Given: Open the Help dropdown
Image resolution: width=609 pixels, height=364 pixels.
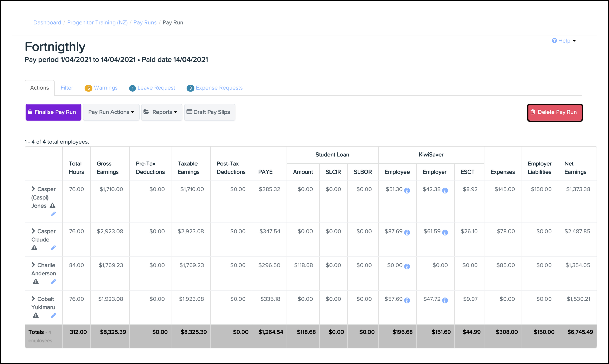Looking at the screenshot, I should click(564, 41).
